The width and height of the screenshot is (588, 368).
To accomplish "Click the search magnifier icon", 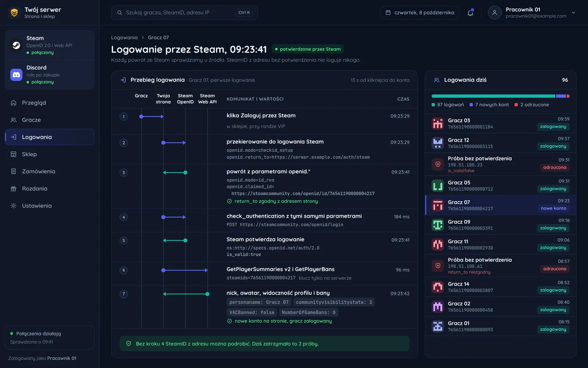I will coord(119,13).
